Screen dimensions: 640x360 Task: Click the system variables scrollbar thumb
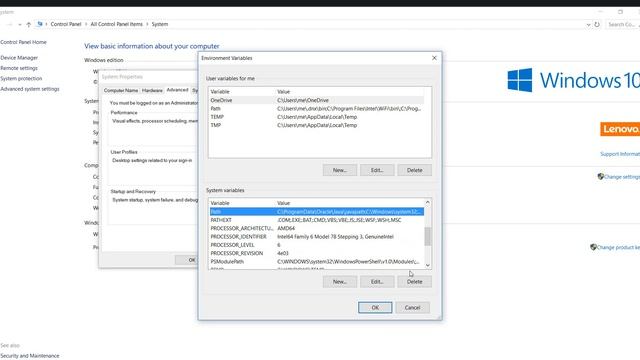(427, 236)
